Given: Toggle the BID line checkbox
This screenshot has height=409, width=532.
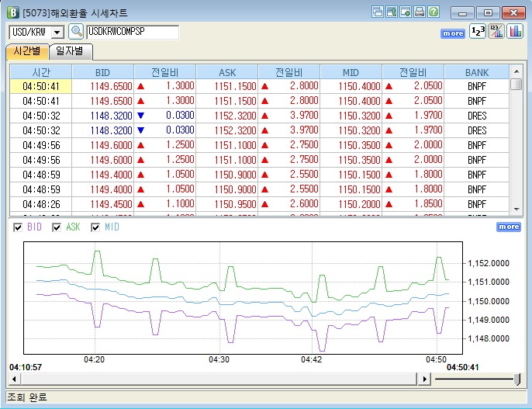Looking at the screenshot, I should tap(18, 227).
